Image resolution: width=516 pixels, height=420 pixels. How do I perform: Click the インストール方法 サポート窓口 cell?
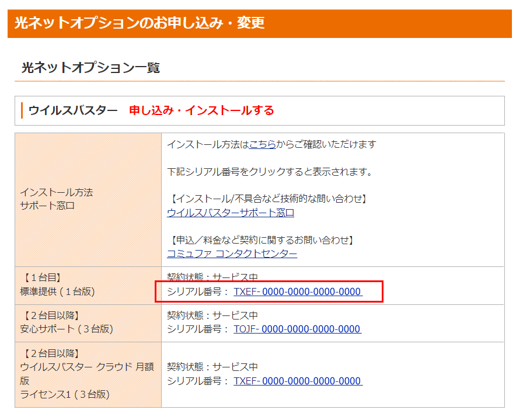(88, 200)
